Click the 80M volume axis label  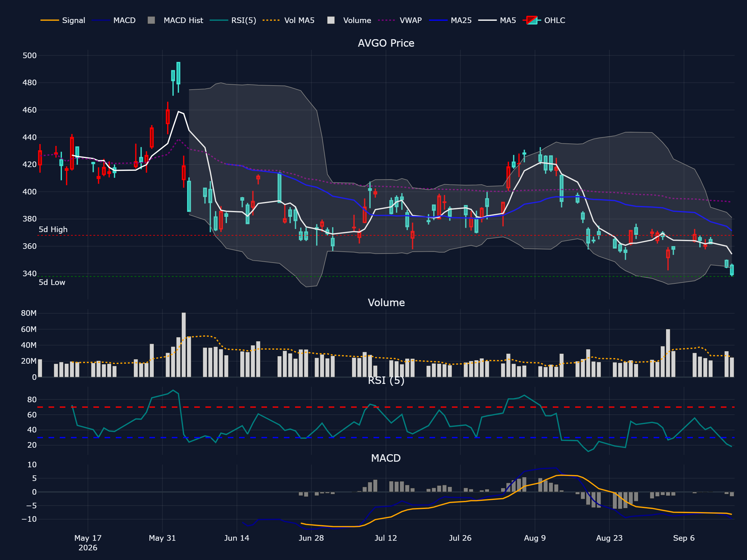29,313
